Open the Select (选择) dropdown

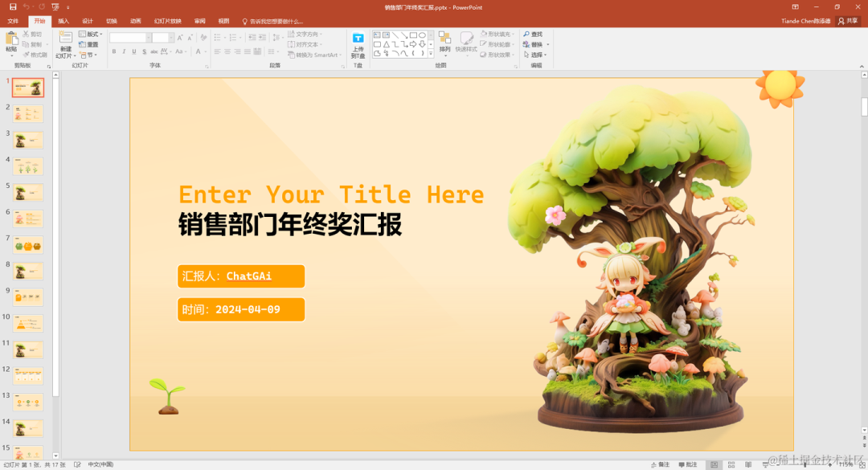coord(534,55)
